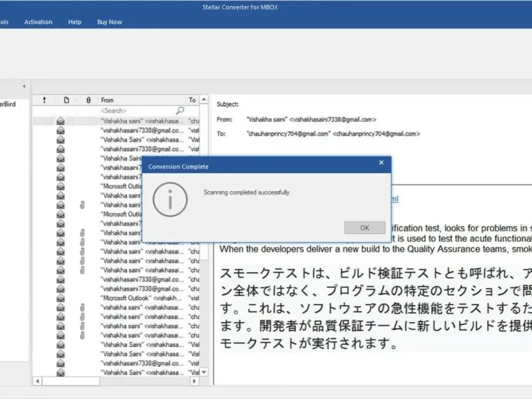
Task: Open the partially hidden link in email body
Action: tap(395, 198)
